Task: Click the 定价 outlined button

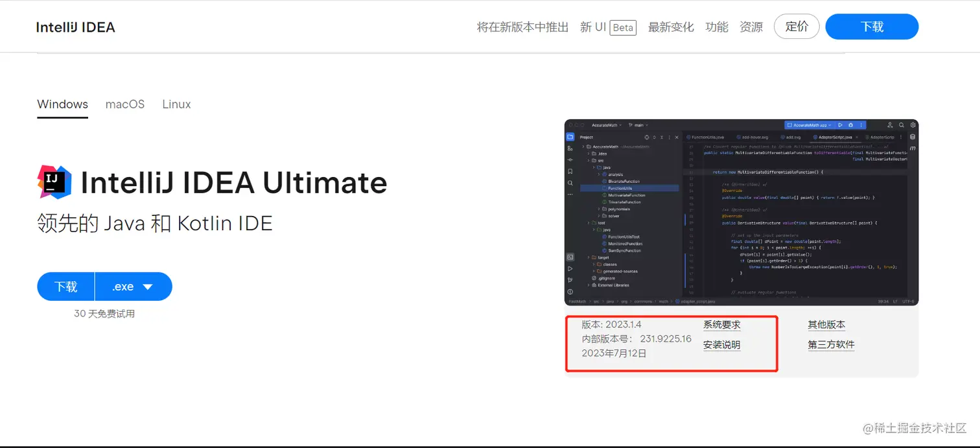Action: (797, 27)
